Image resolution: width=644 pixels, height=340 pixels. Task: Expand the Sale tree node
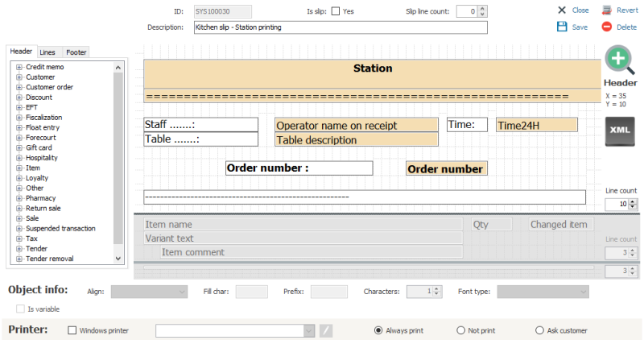(x=19, y=218)
